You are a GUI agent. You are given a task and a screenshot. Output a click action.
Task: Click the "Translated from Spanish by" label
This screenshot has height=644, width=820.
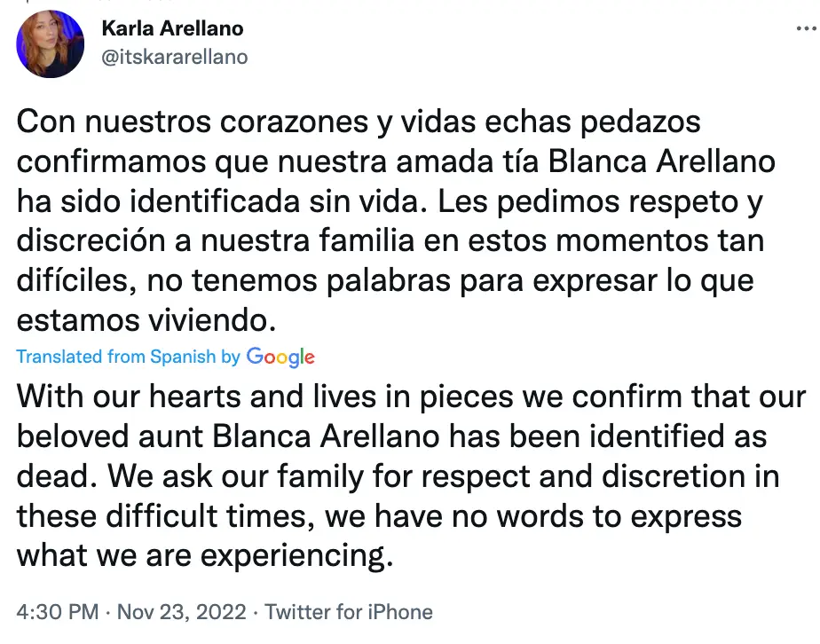click(x=129, y=357)
